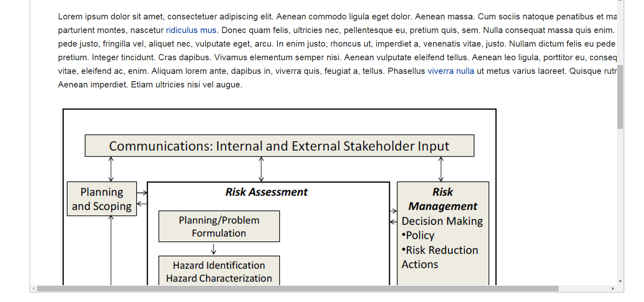The image size is (644, 302).
Task: Select the Planning/Problem Formulation box
Action: click(219, 226)
